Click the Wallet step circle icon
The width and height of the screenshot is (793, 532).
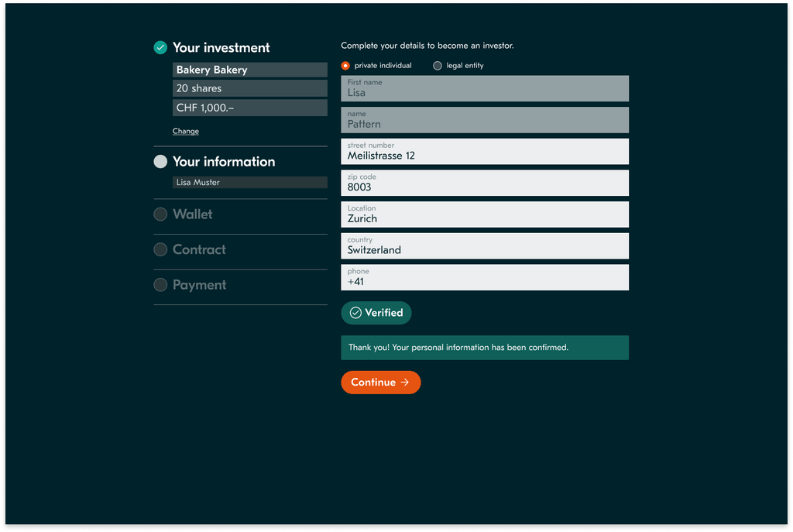[160, 214]
